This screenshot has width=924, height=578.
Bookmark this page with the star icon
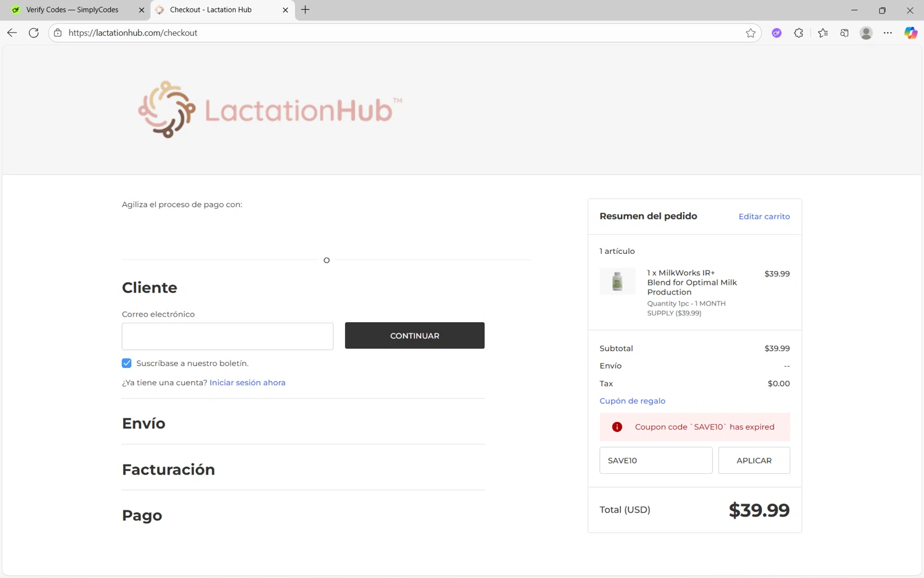tap(750, 33)
